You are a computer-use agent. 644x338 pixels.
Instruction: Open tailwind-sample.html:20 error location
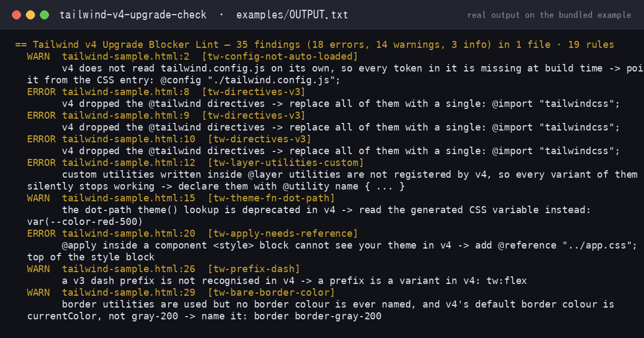[x=129, y=234]
